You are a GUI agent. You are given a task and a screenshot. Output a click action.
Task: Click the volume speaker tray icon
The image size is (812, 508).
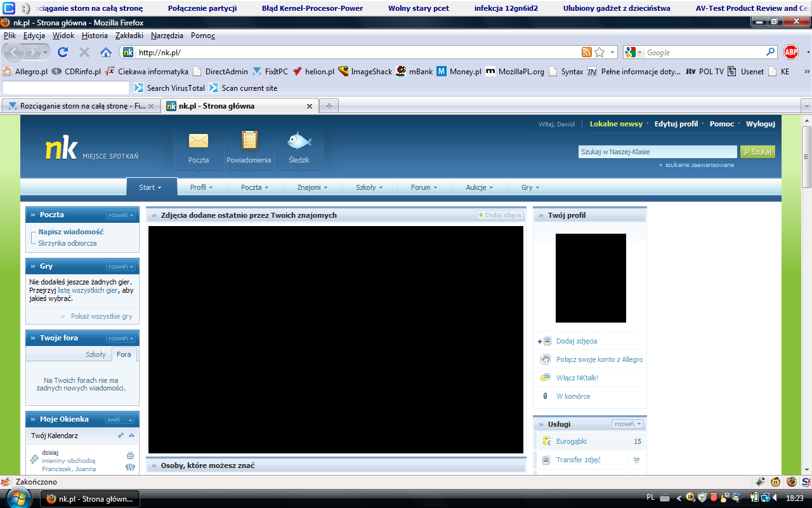(x=775, y=498)
